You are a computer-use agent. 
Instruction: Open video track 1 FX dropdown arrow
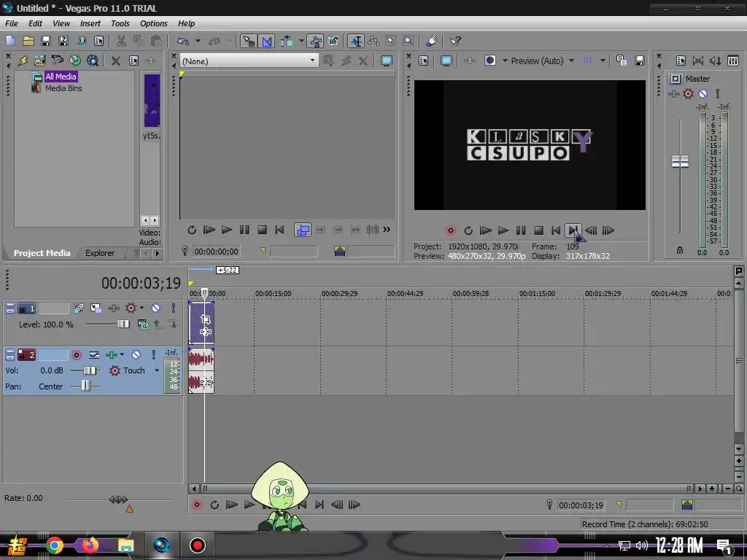coord(142,308)
